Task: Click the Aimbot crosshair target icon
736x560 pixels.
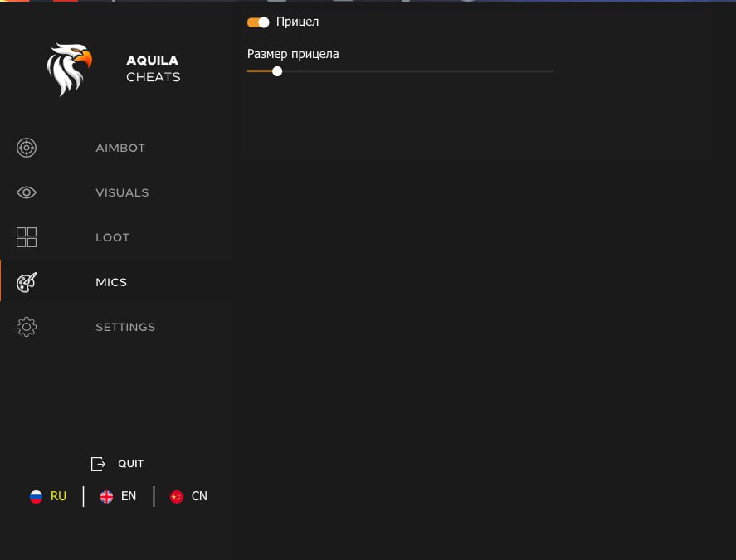Action: coord(27,148)
